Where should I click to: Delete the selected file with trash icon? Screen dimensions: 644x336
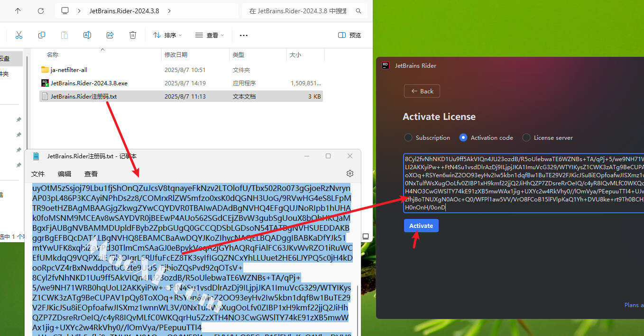(x=133, y=35)
